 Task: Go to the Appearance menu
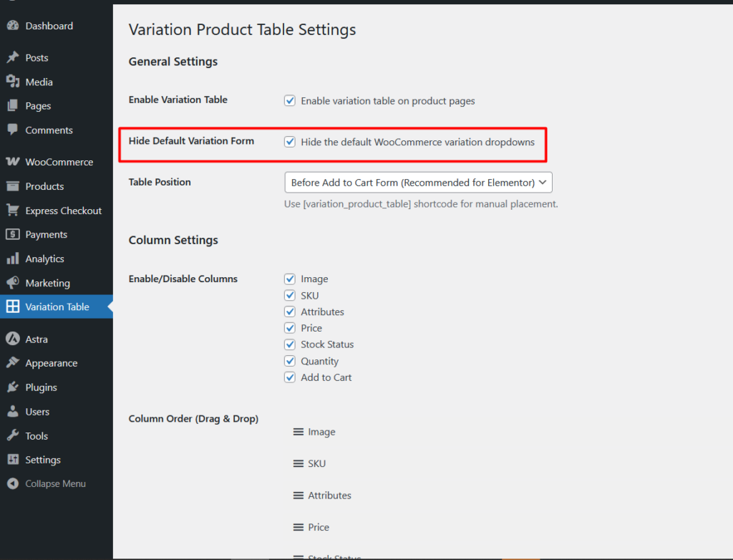pyautogui.click(x=51, y=363)
